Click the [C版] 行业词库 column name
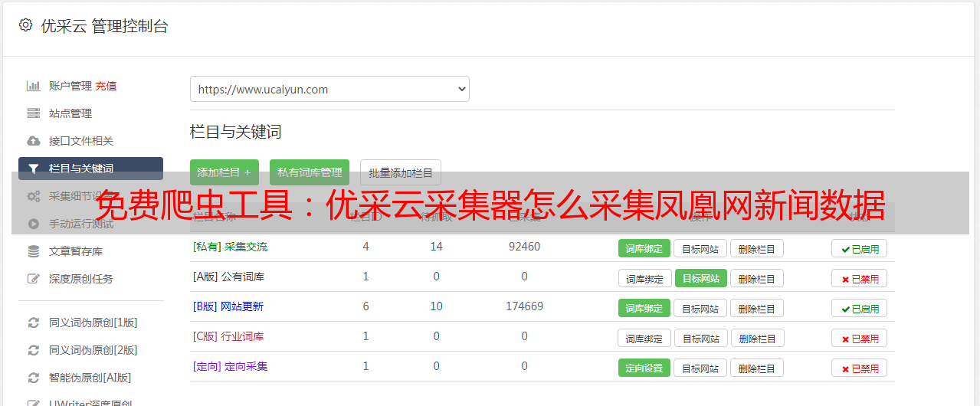The height and width of the screenshot is (406, 980). [228, 336]
